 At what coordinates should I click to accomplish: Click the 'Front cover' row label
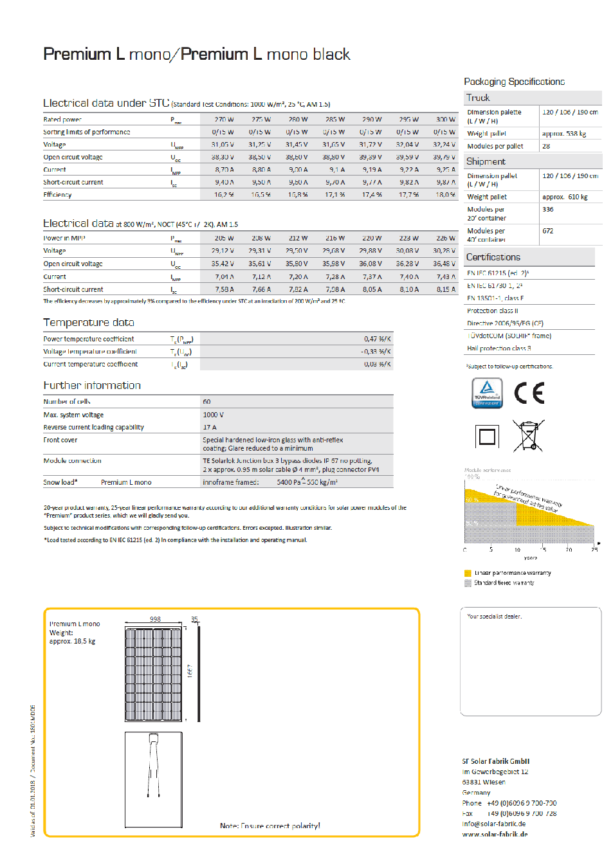(x=60, y=440)
